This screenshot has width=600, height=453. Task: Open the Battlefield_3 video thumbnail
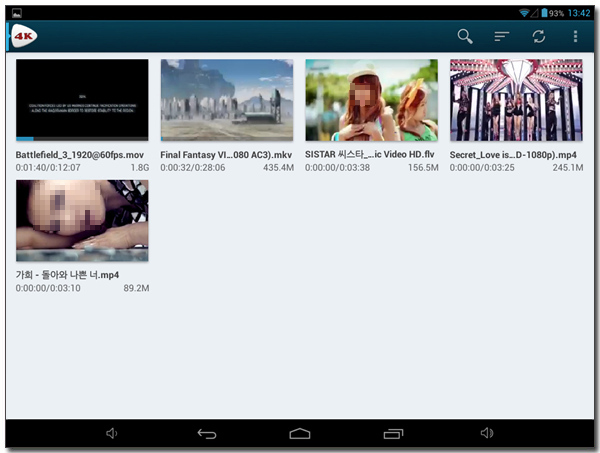tap(82, 100)
